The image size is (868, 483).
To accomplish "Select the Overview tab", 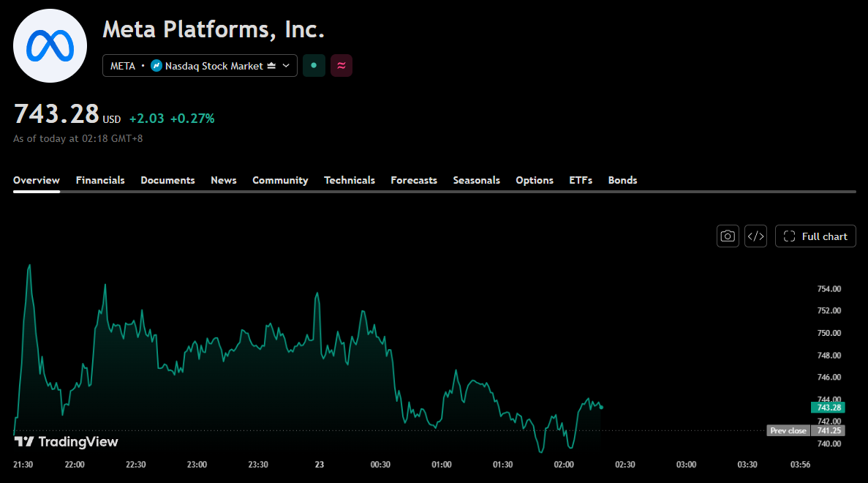I will pyautogui.click(x=37, y=180).
